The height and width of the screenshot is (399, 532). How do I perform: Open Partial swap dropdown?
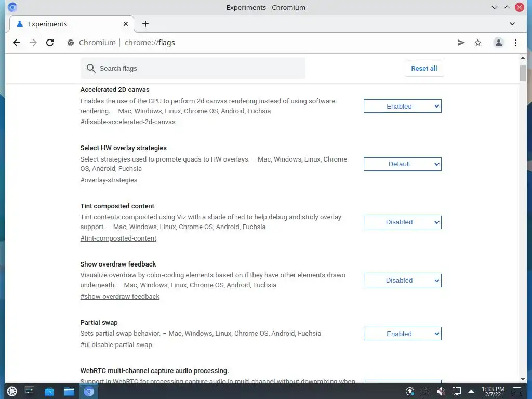click(403, 334)
